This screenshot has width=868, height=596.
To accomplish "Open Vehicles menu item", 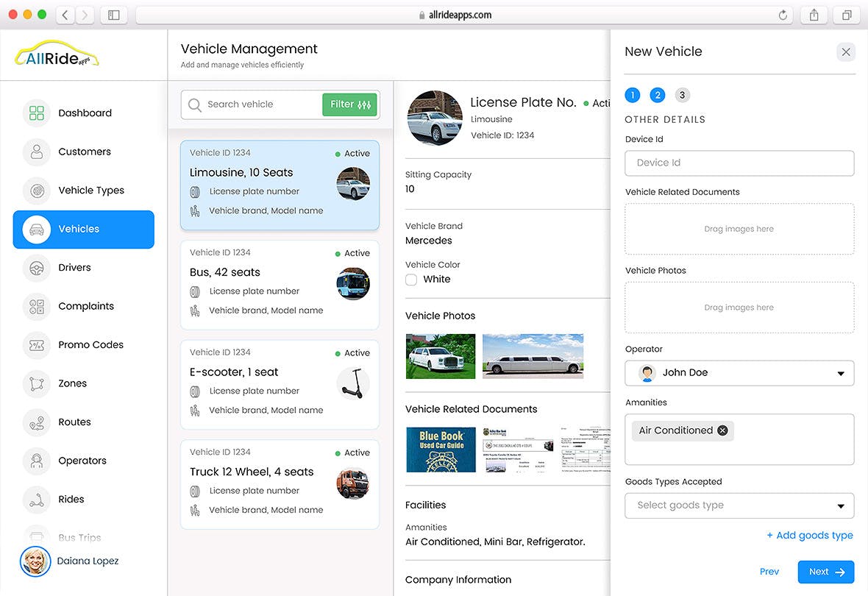I will (x=84, y=230).
